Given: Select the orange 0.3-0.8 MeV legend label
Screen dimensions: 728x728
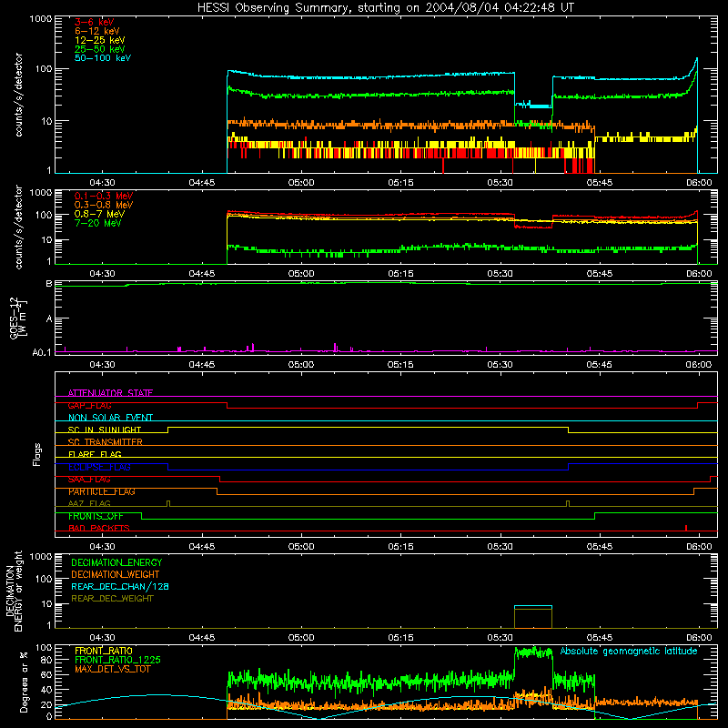Looking at the screenshot, I should [104, 205].
